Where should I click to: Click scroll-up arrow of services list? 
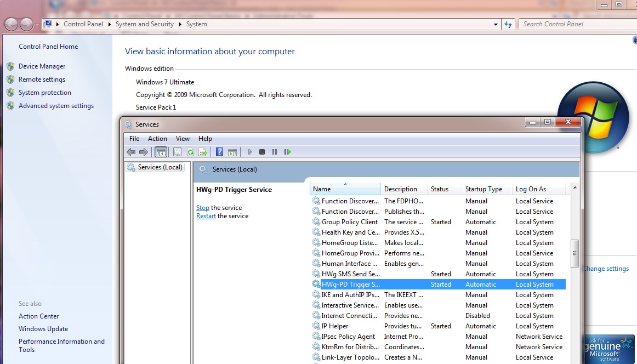pos(575,187)
